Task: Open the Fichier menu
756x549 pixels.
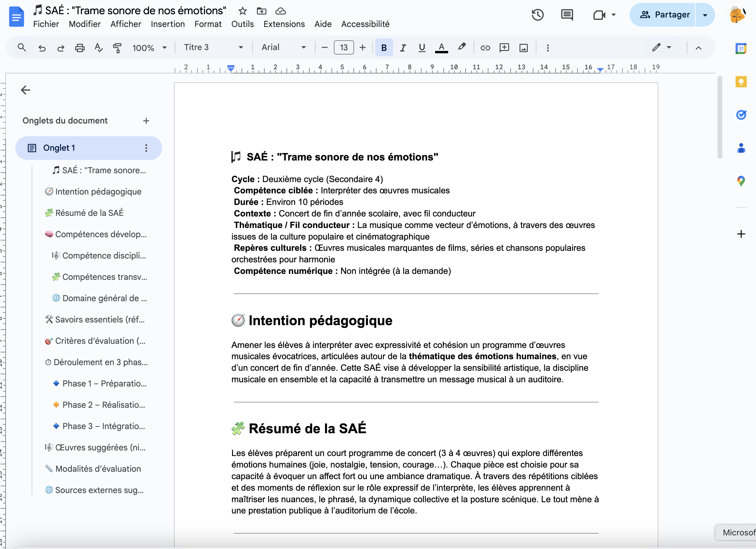Action: (46, 24)
